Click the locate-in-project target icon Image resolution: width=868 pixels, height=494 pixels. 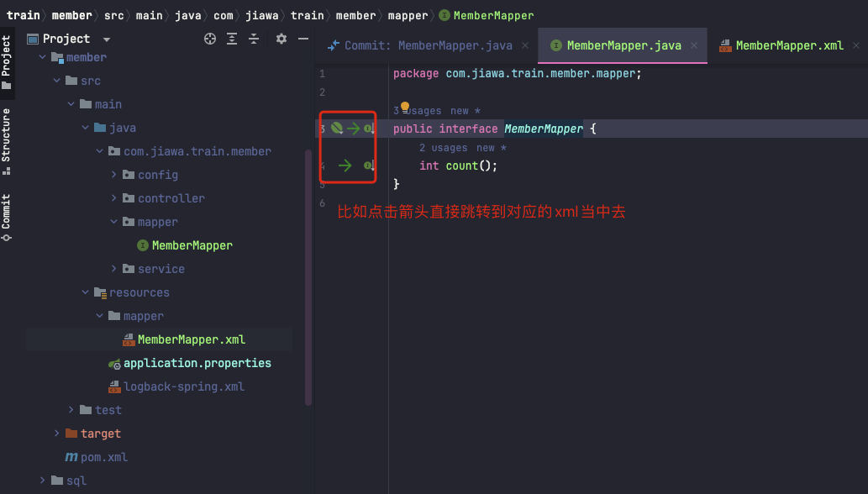point(210,39)
